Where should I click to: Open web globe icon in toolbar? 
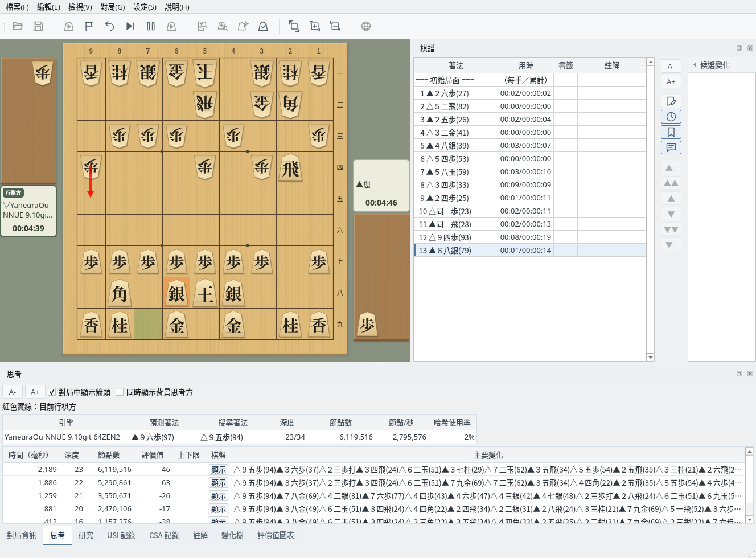click(366, 26)
